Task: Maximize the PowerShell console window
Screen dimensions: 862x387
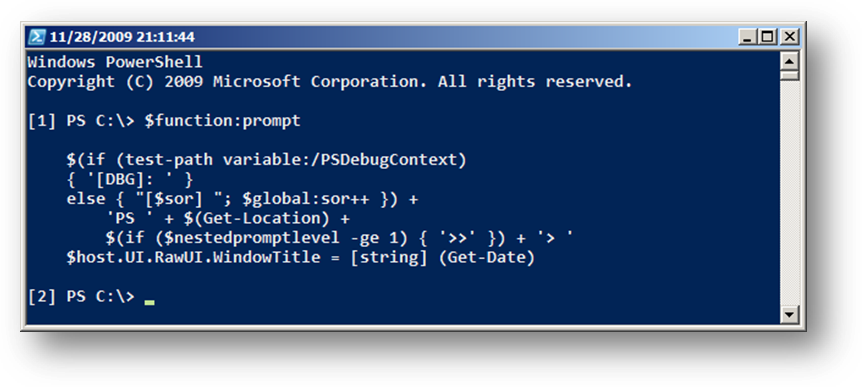Action: 767,37
